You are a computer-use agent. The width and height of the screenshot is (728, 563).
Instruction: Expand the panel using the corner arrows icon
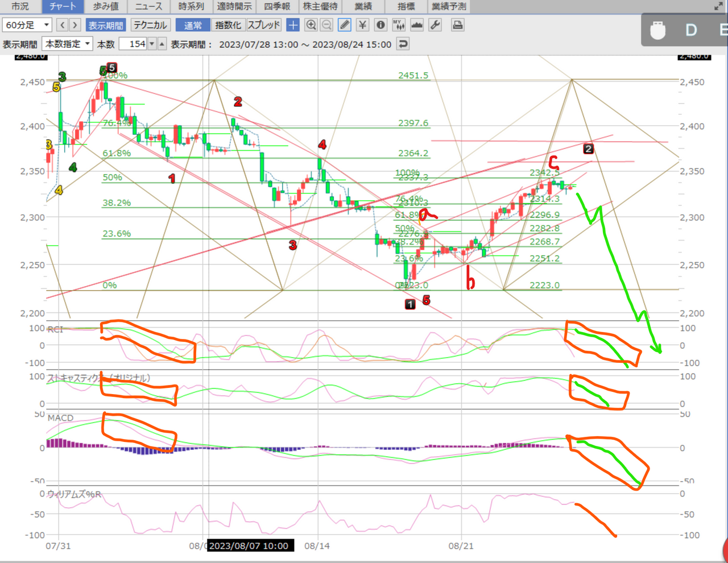pos(719,6)
